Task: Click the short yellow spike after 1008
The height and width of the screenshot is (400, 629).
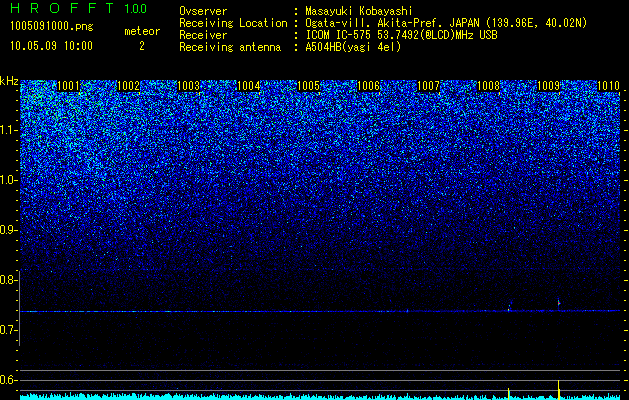Action: pyautogui.click(x=509, y=394)
